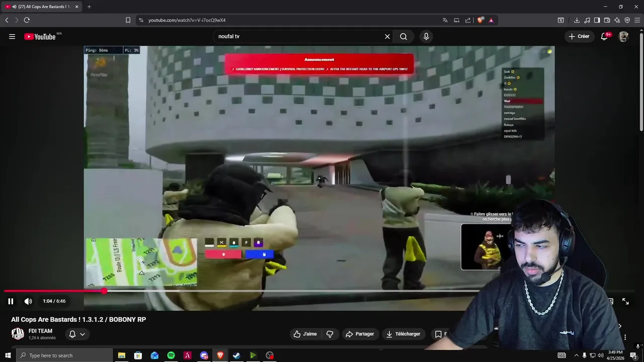Go back to previous page
The image size is (644, 362).
[x=7, y=20]
